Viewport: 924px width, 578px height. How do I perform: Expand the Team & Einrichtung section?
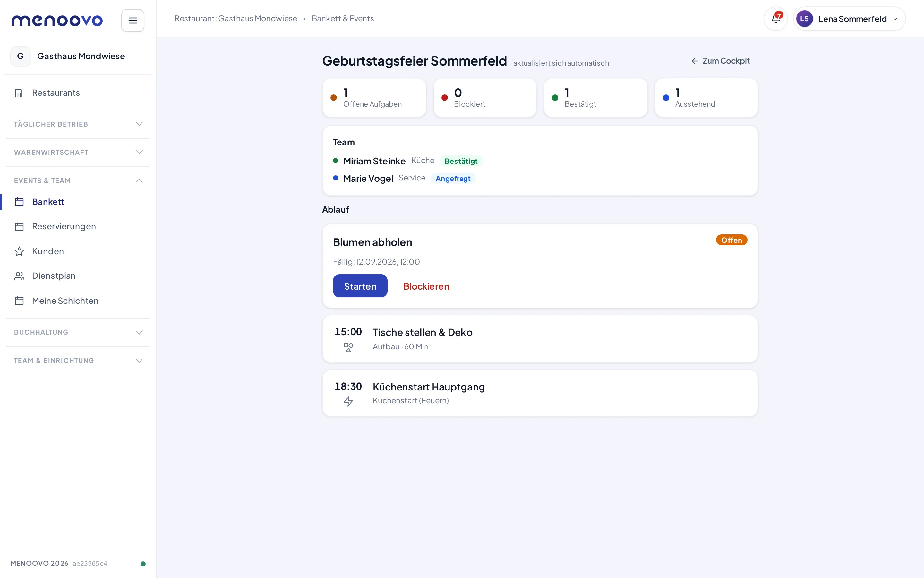78,361
